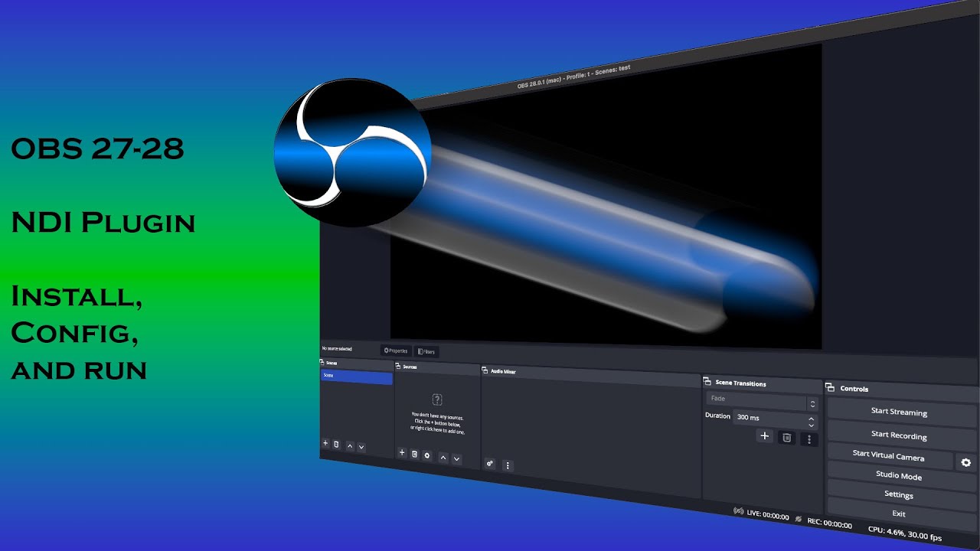The height and width of the screenshot is (551, 980).
Task: Open the Scene Transitions three-dot menu
Action: click(809, 439)
